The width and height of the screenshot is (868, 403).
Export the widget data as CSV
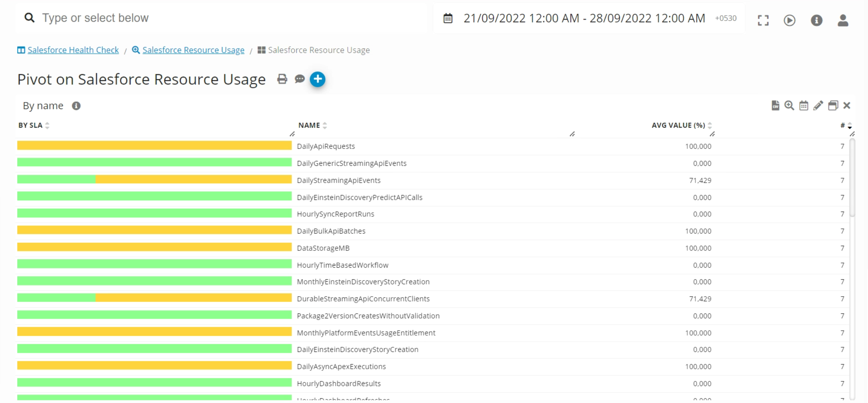[x=775, y=106]
